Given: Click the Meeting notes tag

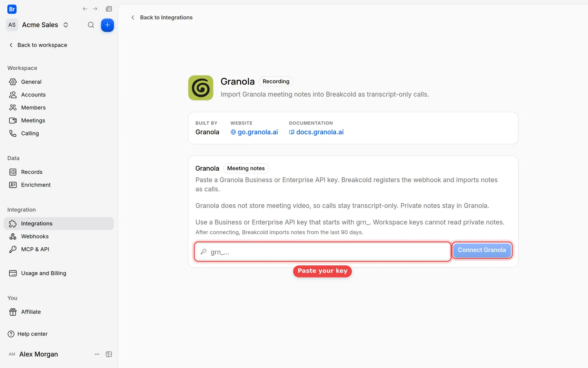Looking at the screenshot, I should (x=246, y=168).
